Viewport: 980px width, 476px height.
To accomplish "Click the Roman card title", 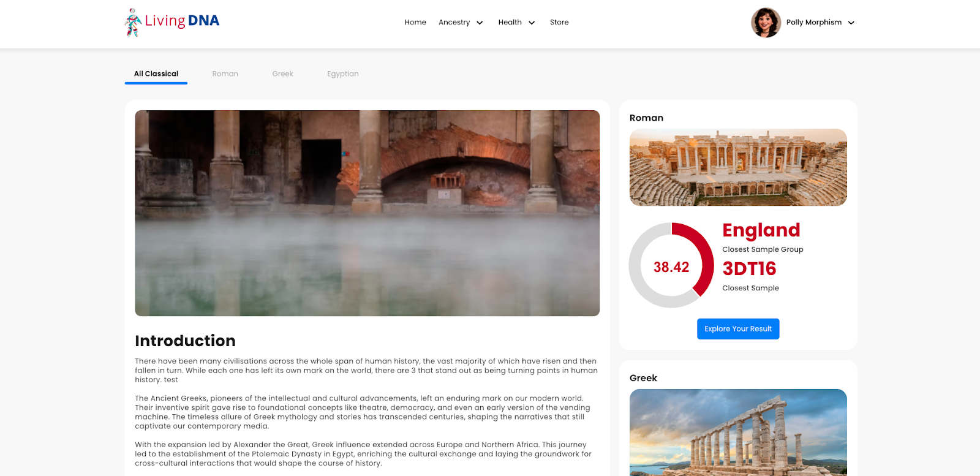I will click(646, 118).
